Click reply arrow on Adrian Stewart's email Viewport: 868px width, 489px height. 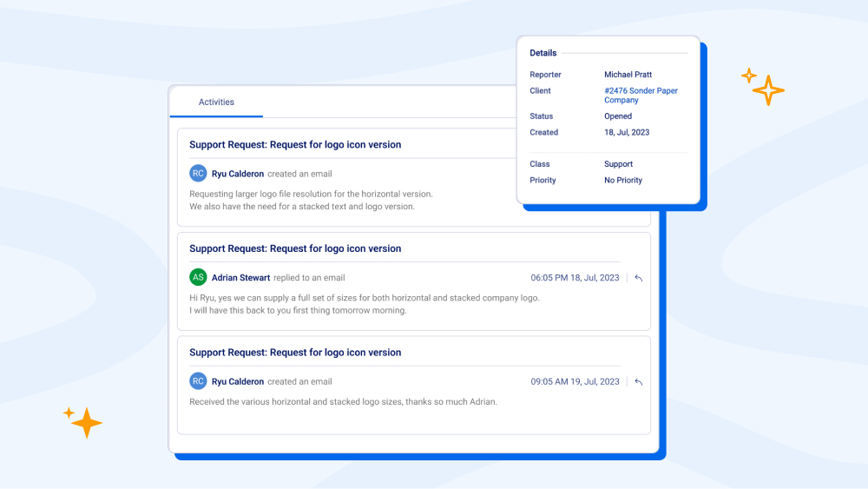(638, 278)
